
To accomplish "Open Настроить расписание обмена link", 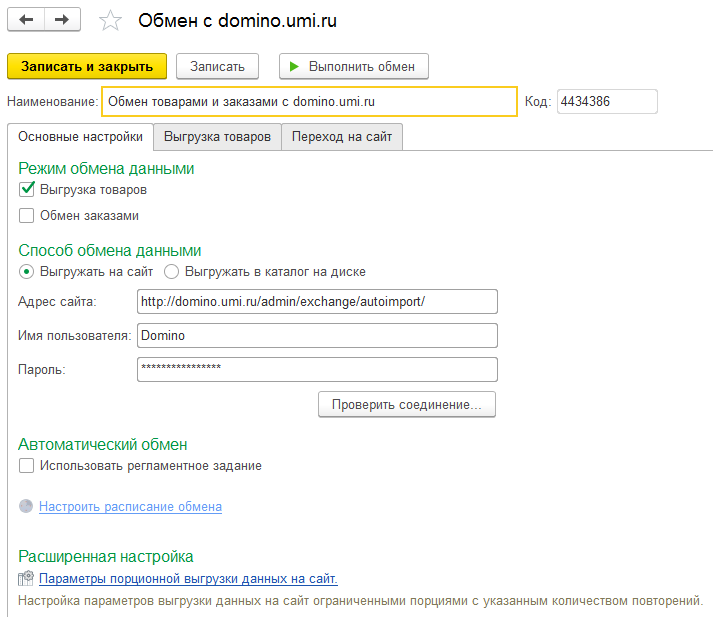I will pos(130,507).
